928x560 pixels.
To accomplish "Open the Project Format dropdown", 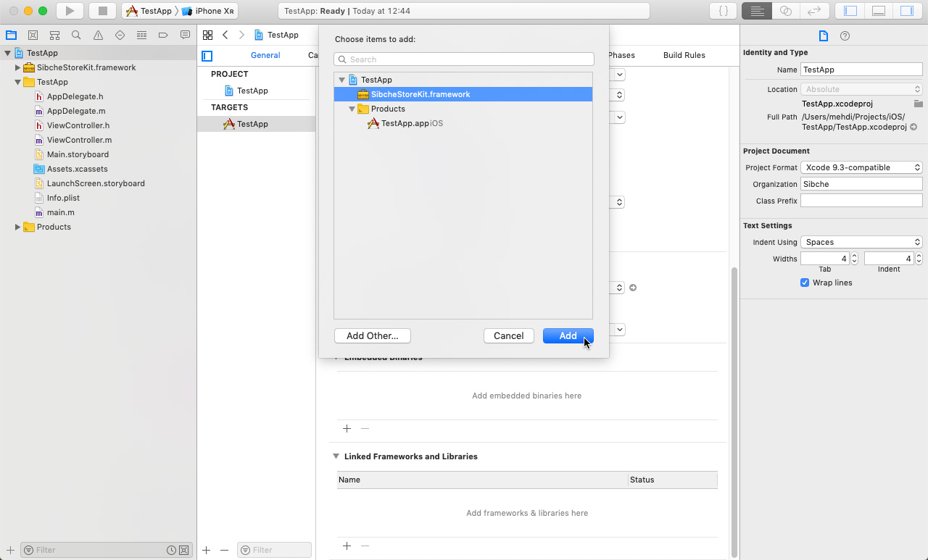I will coord(861,167).
